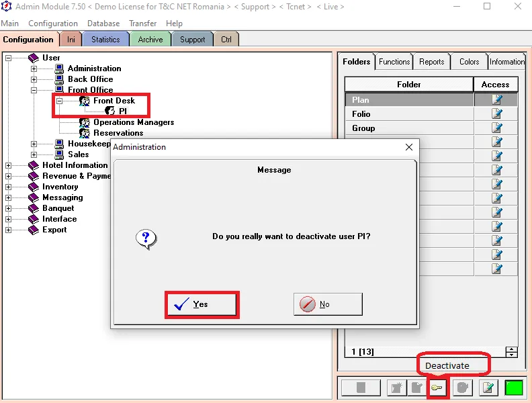Click the access edit icon in Group row
Screen dimensions: 532x403
point(496,128)
